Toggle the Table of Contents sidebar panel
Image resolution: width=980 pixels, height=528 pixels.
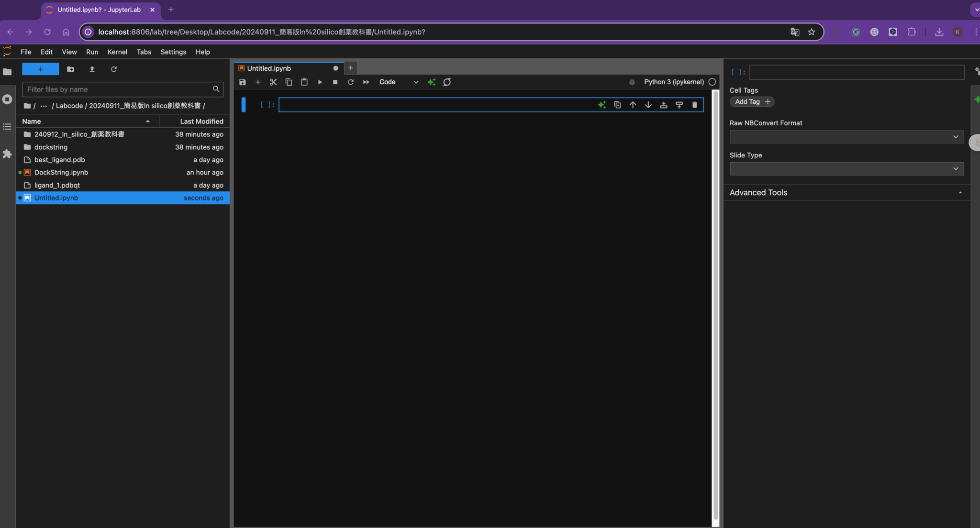tap(7, 126)
